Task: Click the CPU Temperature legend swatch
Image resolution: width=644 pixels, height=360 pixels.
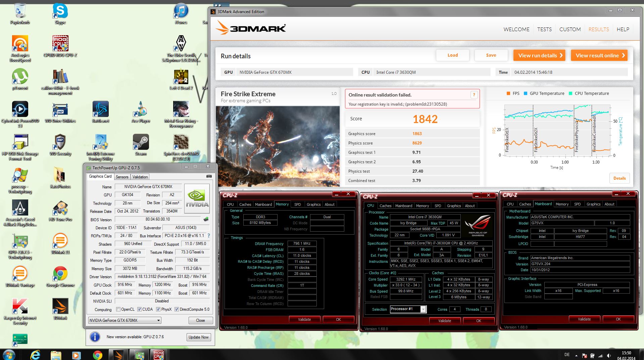Action: 571,94
